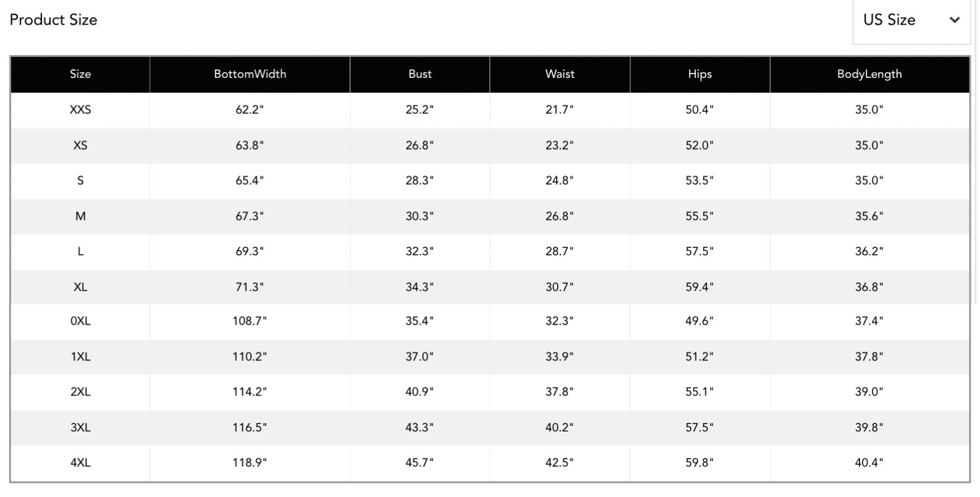980x497 pixels.
Task: Click the Waist column header
Action: coord(559,74)
